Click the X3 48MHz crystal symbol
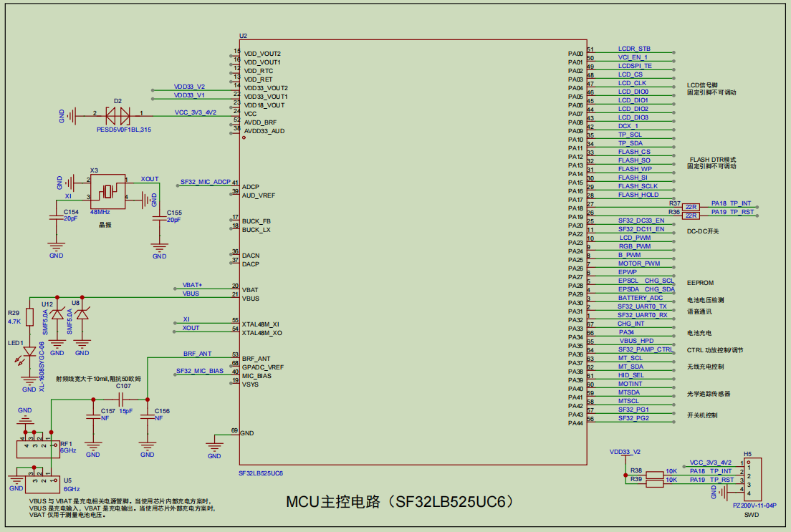The image size is (791, 532). pos(107,190)
